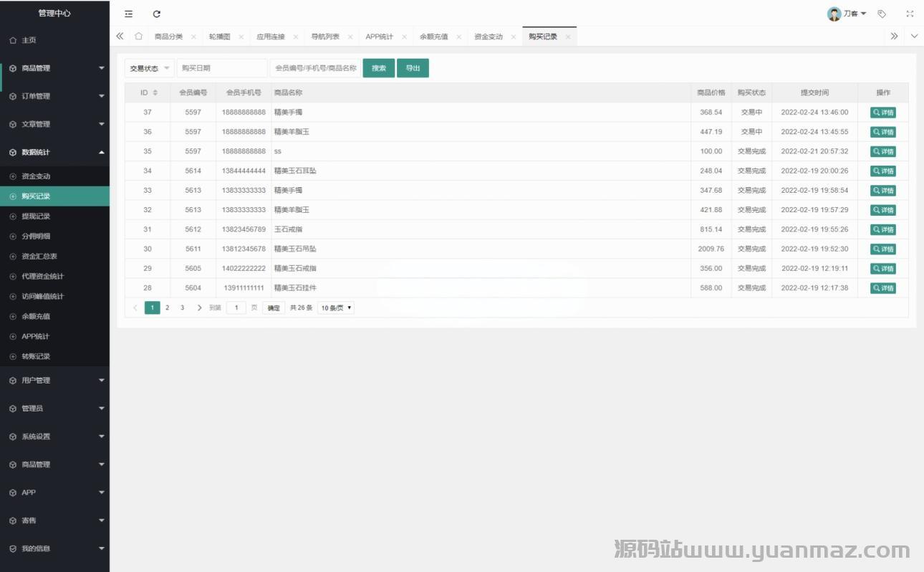This screenshot has width=924, height=572.
Task: Click the 购买日期 date input field
Action: [221, 68]
